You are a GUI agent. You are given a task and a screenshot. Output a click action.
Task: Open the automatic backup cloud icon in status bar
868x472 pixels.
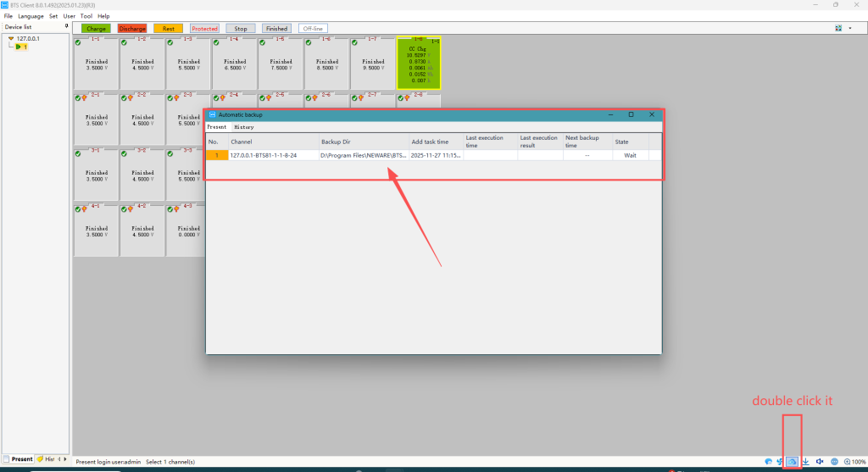click(793, 462)
